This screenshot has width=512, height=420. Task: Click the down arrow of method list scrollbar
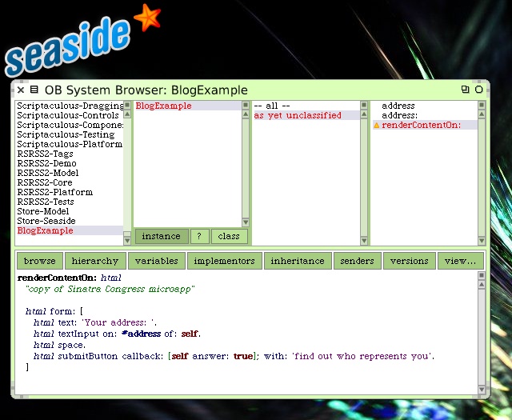point(482,241)
